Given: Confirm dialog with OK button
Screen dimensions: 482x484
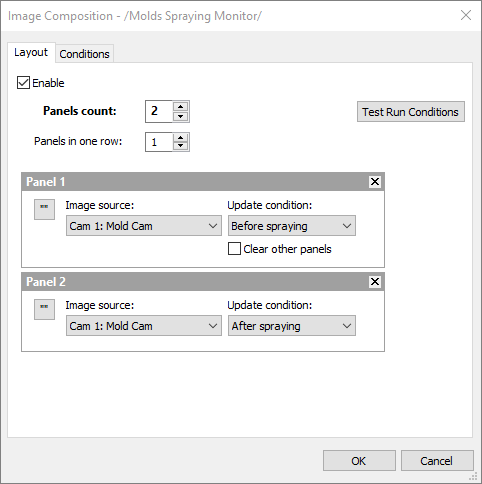Looking at the screenshot, I should (359, 461).
